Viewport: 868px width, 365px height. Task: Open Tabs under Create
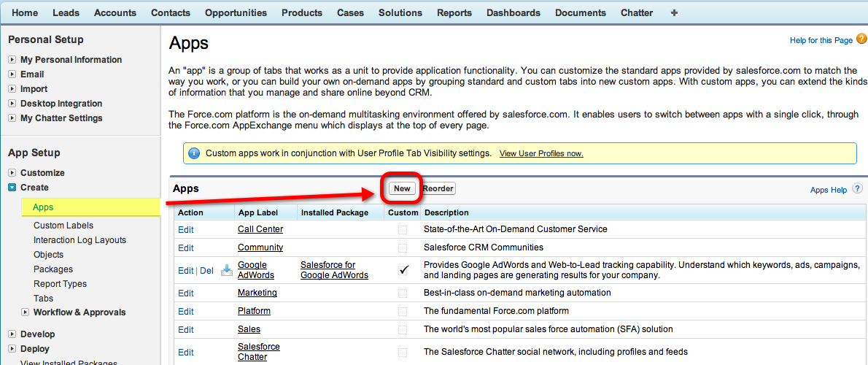[43, 298]
